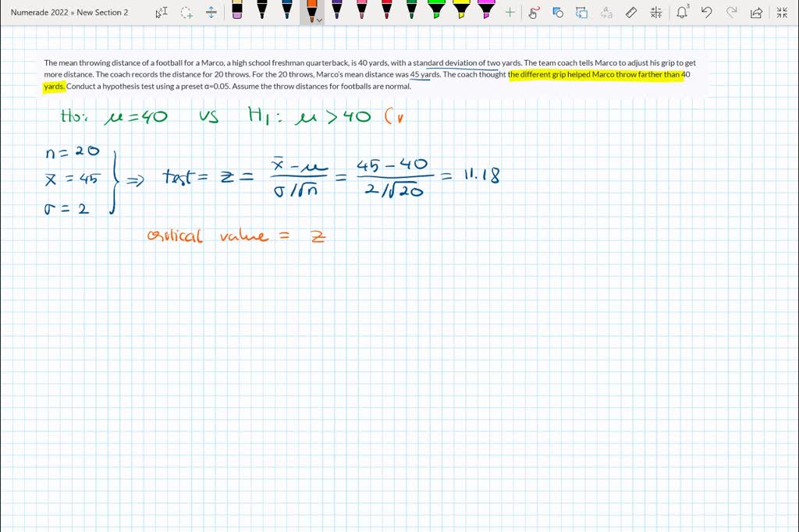Viewport: 799px width, 532px height.
Task: Click the Ink to Text icon
Action: pos(606,12)
